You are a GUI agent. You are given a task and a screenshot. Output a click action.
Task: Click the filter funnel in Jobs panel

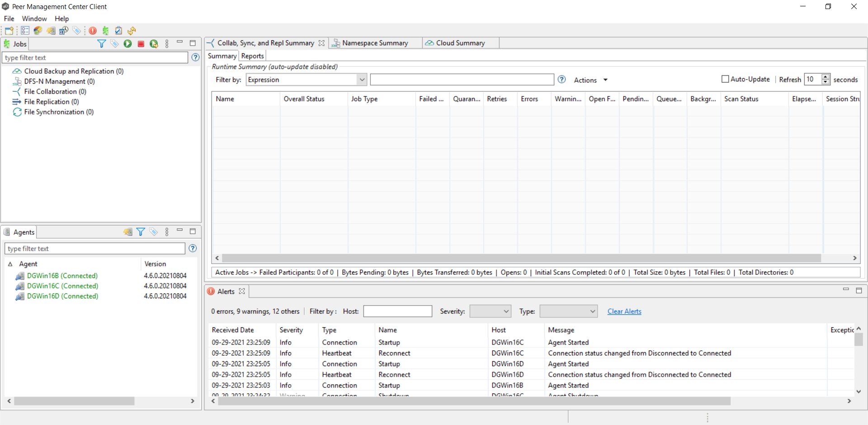pyautogui.click(x=102, y=44)
